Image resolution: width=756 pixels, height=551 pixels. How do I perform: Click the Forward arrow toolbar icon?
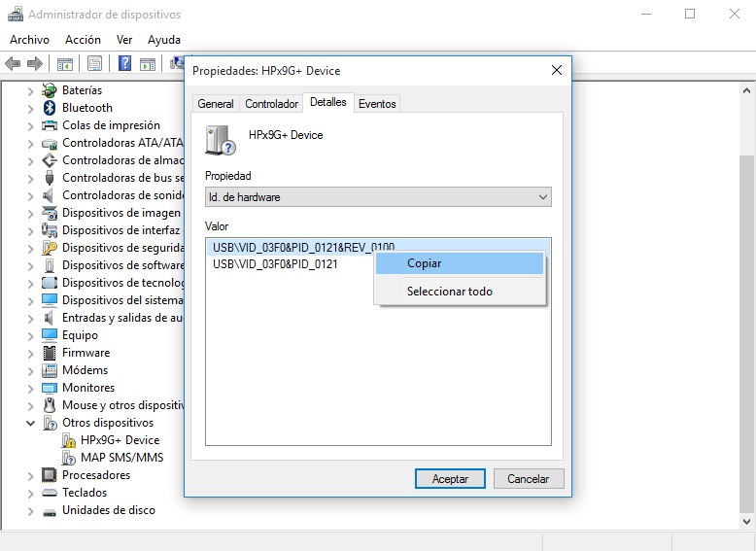click(35, 64)
